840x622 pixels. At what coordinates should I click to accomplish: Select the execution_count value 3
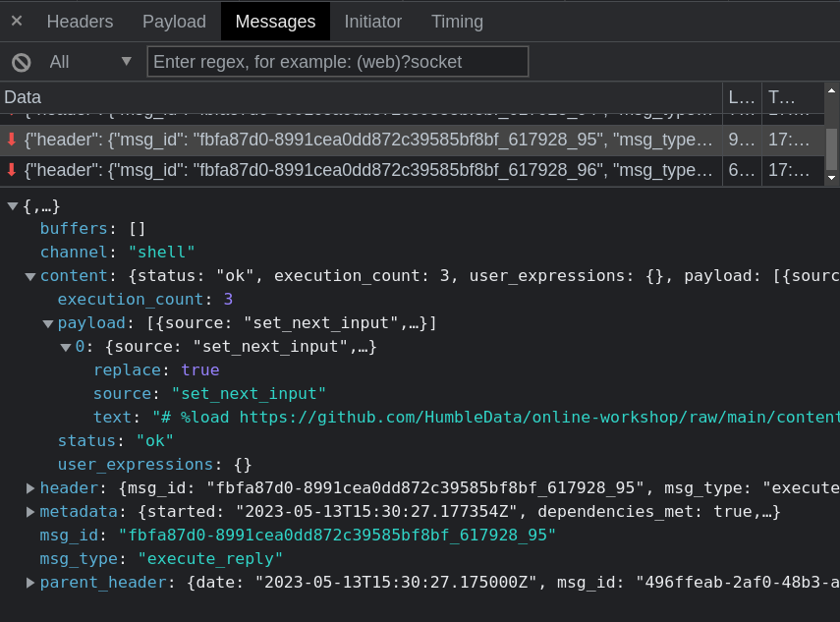tap(230, 299)
